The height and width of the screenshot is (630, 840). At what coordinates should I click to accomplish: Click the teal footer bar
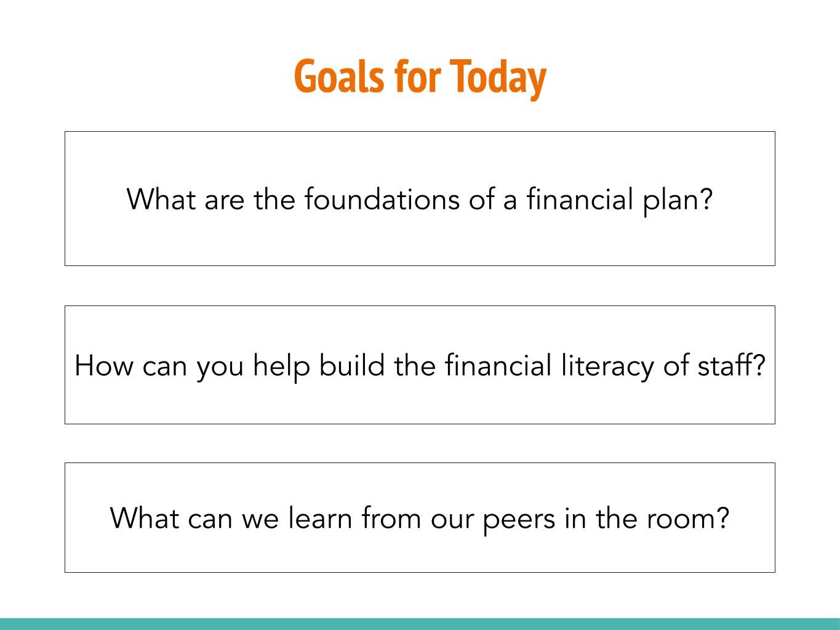(420, 624)
